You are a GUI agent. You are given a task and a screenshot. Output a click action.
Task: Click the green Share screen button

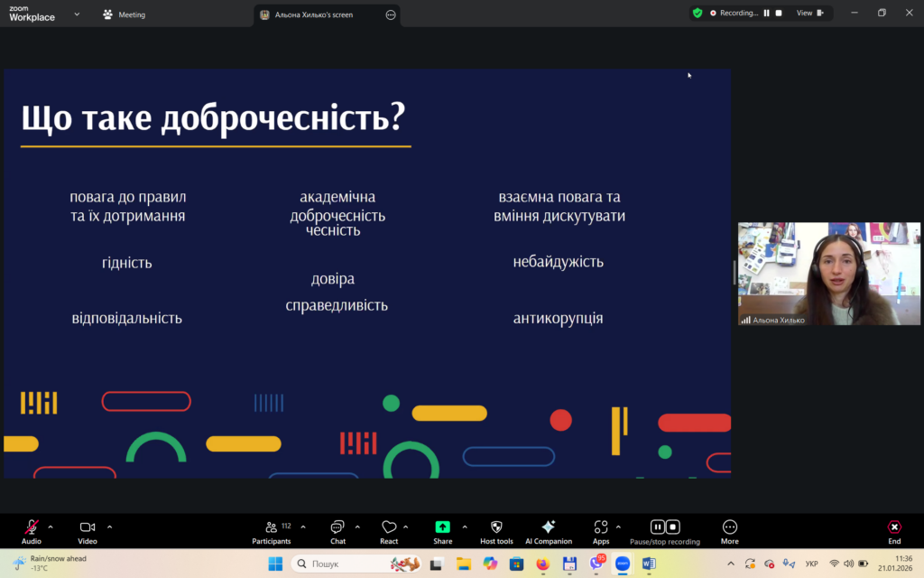pos(442,527)
